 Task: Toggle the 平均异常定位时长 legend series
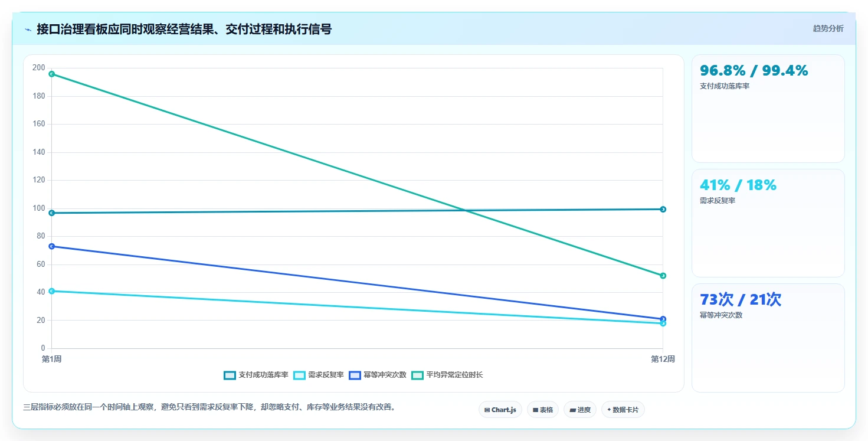(447, 375)
